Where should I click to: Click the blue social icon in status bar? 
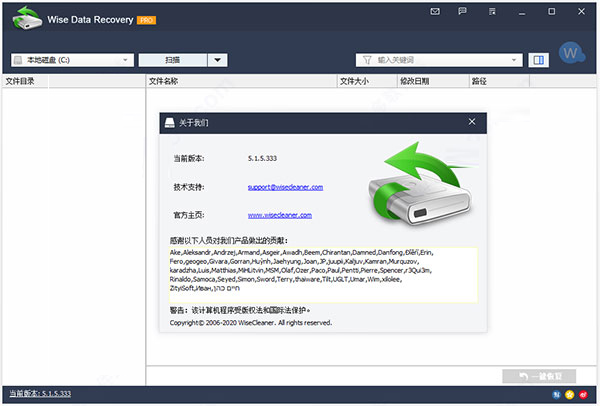point(556,395)
